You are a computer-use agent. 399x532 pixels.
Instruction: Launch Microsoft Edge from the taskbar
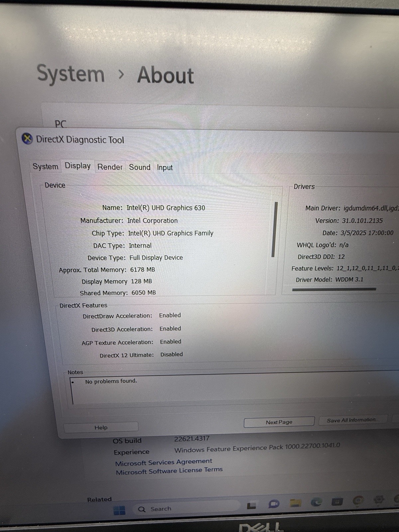(316, 502)
